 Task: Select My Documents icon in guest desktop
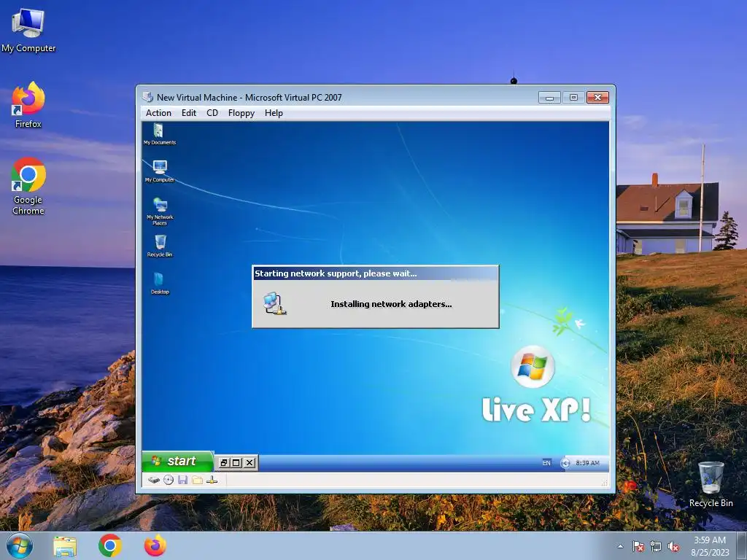[x=160, y=134]
